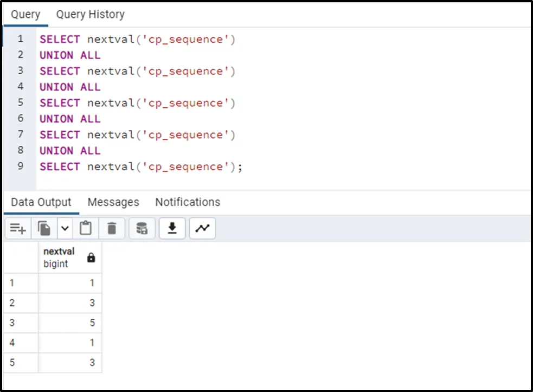Viewport: 533px width, 392px height.
Task: Select the Data Output tab
Action: 41,202
